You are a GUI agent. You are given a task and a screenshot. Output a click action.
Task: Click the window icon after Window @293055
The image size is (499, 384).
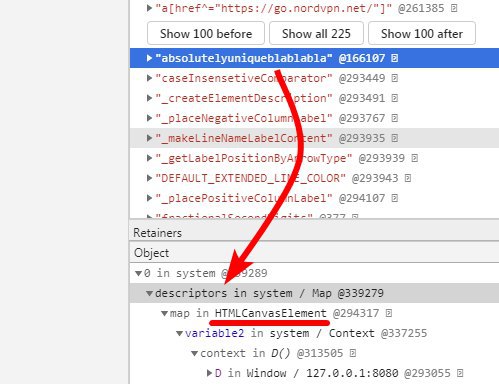tap(460, 373)
